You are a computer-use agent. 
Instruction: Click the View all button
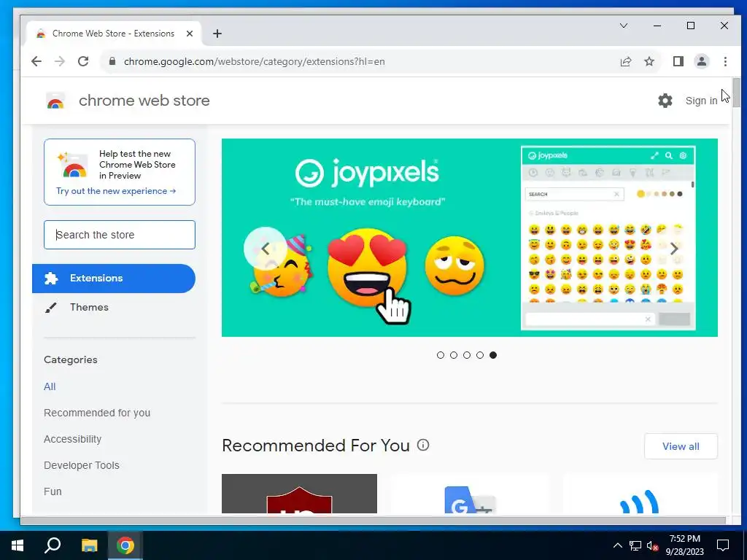681,446
